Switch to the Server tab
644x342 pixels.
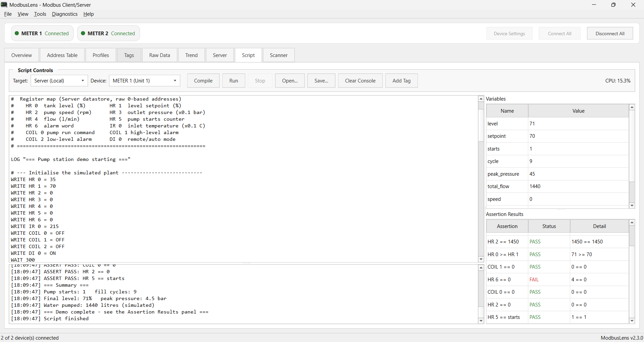220,55
